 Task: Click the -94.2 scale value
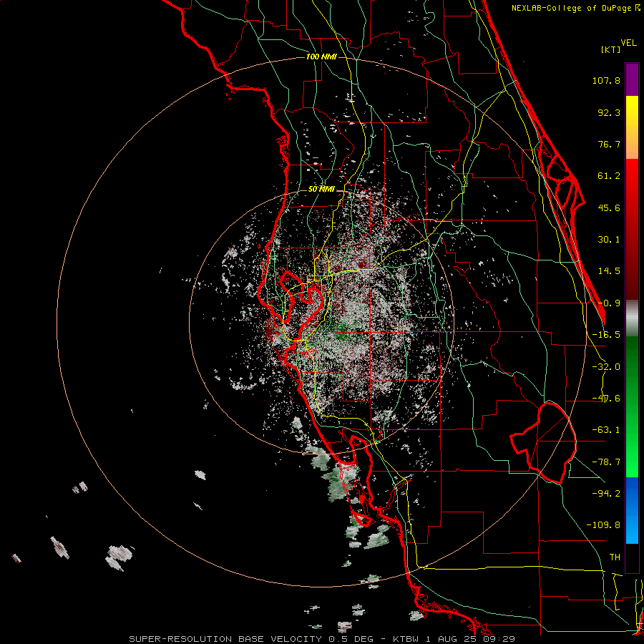(x=606, y=493)
